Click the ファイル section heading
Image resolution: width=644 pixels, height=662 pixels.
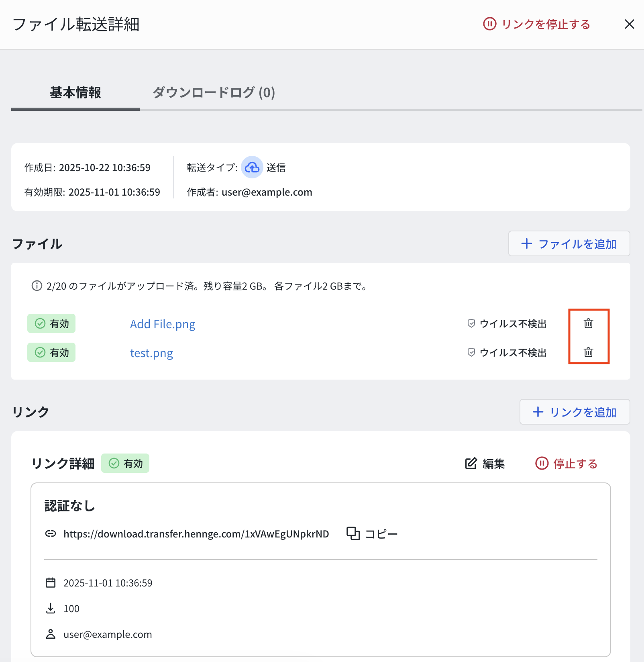[37, 244]
